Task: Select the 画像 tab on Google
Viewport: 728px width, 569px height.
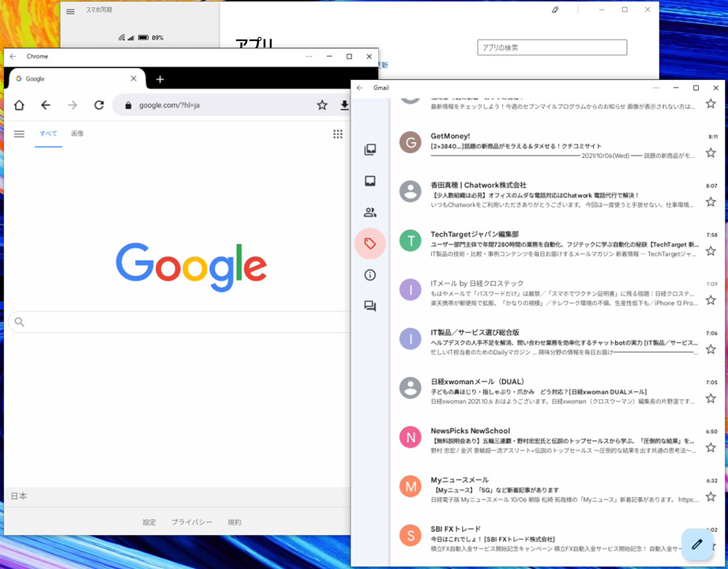Action: pos(77,134)
